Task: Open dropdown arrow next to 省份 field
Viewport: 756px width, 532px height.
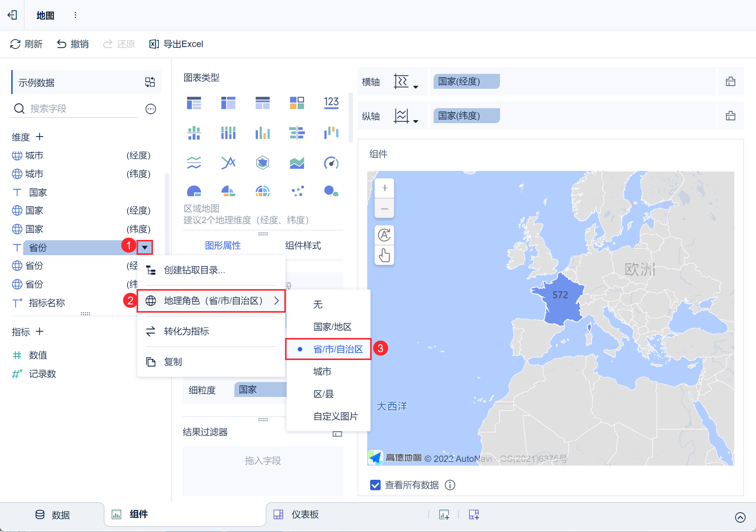Action: (145, 247)
